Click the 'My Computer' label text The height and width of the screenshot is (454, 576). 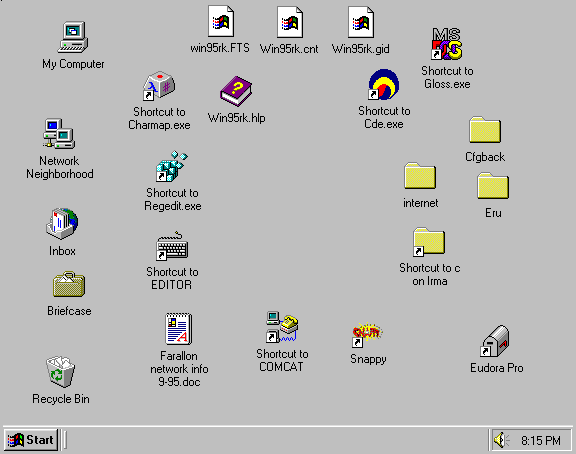73,64
